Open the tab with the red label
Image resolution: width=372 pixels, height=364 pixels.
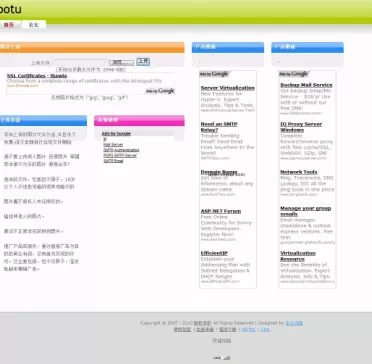pos(9,25)
